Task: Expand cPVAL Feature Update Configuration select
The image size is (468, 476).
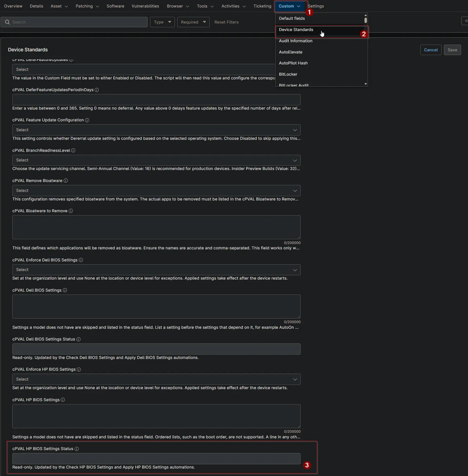Action: click(x=156, y=130)
